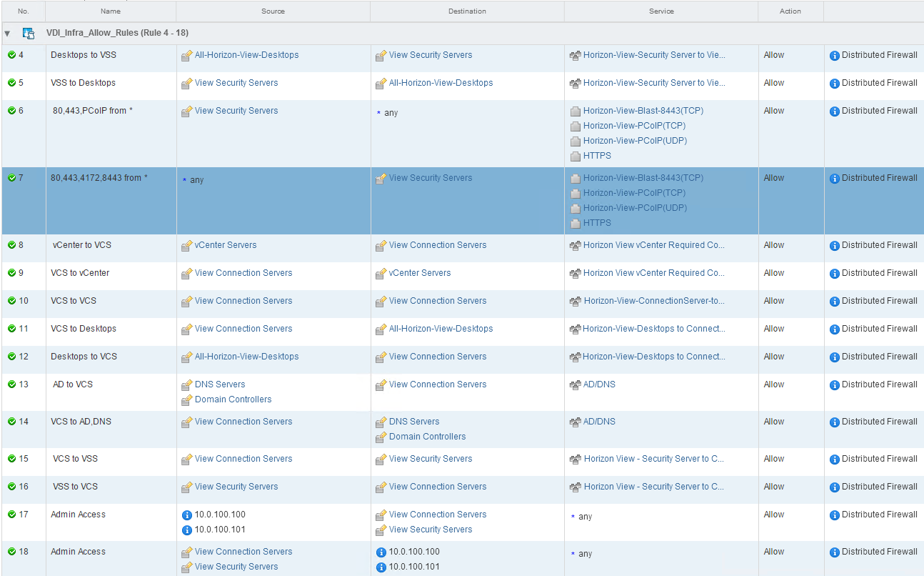Toggle green enabled status on rule 4
The height and width of the screenshot is (576, 924).
(x=11, y=55)
